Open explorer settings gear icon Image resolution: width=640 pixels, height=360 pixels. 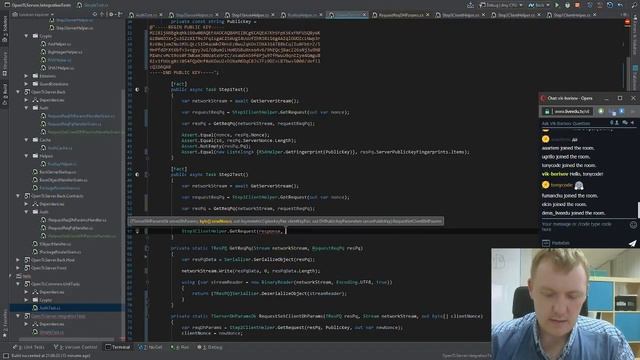point(111,14)
